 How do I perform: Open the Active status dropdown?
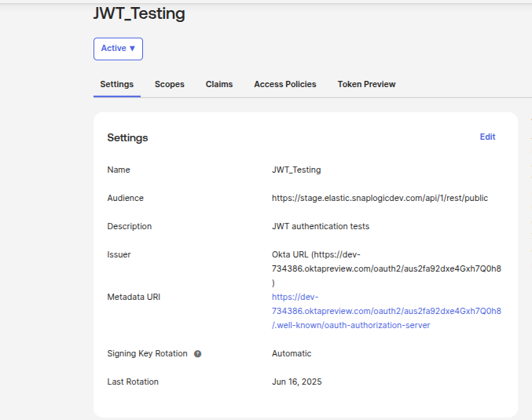point(118,49)
